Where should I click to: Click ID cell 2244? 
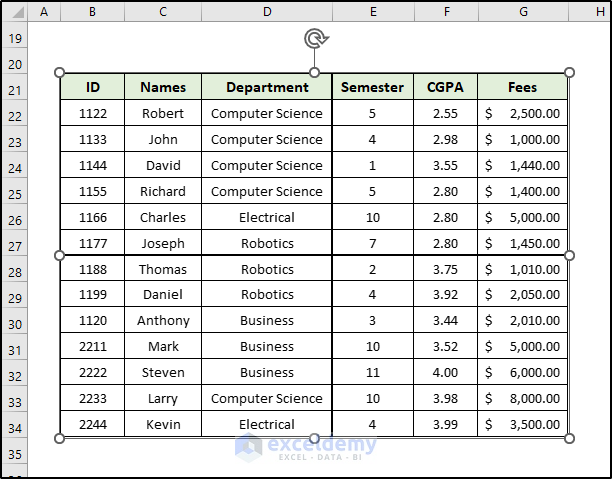[x=93, y=424]
